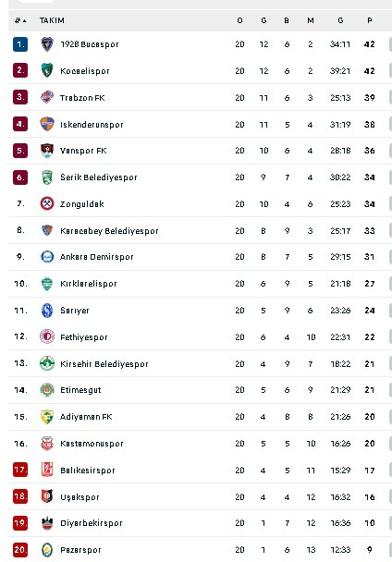392x562 pixels.
Task: Select the Trabzon FK crest icon
Action: [47, 97]
